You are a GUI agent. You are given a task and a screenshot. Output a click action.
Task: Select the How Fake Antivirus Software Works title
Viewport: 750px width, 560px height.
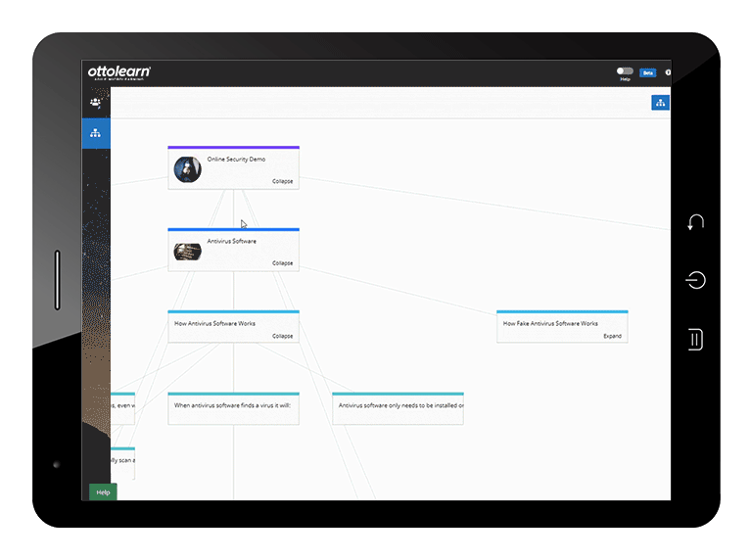[x=550, y=323]
